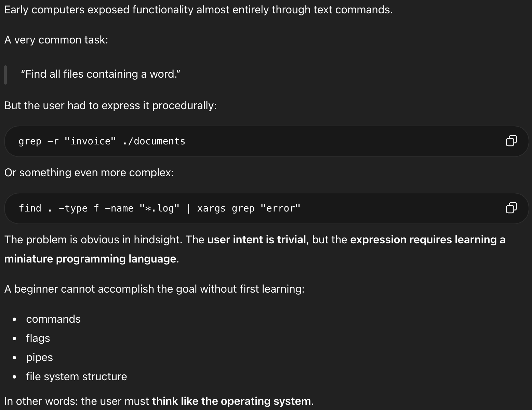The height and width of the screenshot is (410, 532).
Task: Click the ./documents path in the code
Action: coord(154,141)
